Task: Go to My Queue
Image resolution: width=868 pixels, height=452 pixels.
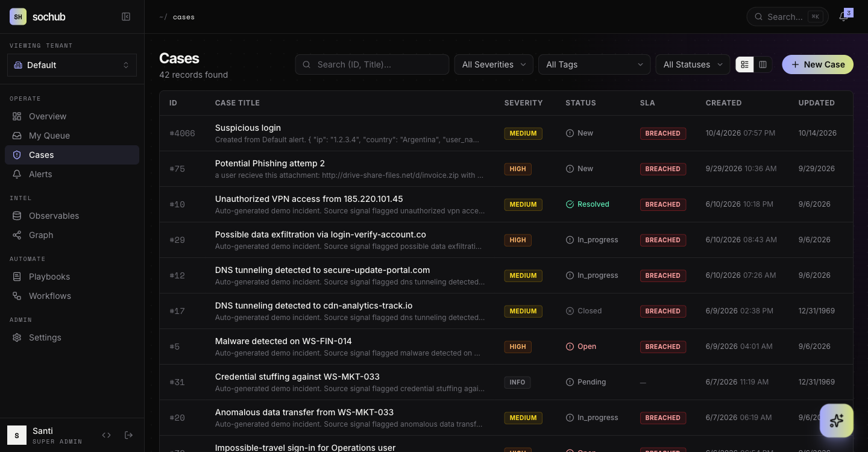Action: (72, 136)
